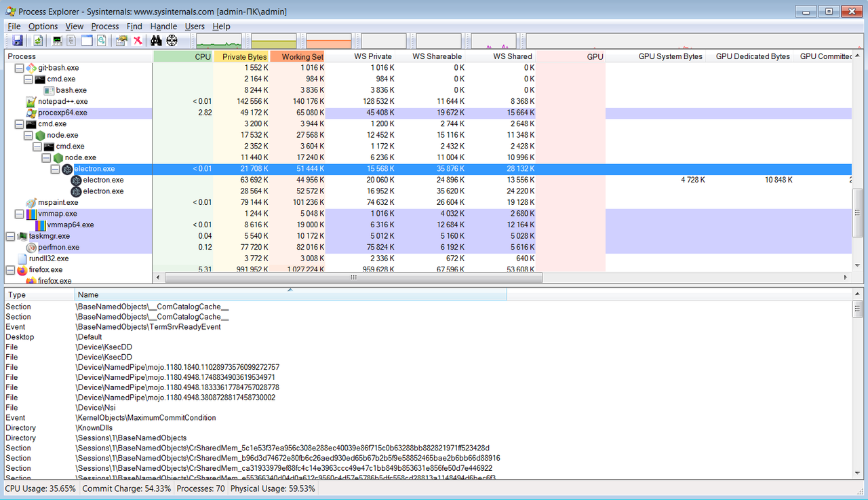Image resolution: width=868 pixels, height=500 pixels.
Task: Click the git-bash.exe process icon
Action: pyautogui.click(x=31, y=68)
